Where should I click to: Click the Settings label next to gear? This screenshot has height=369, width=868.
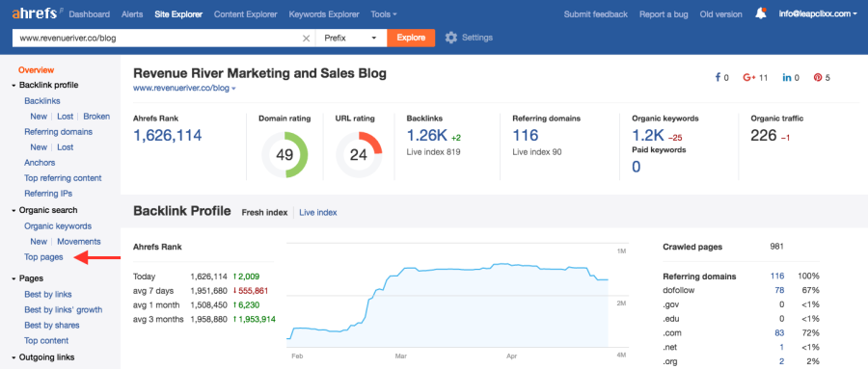coord(477,38)
